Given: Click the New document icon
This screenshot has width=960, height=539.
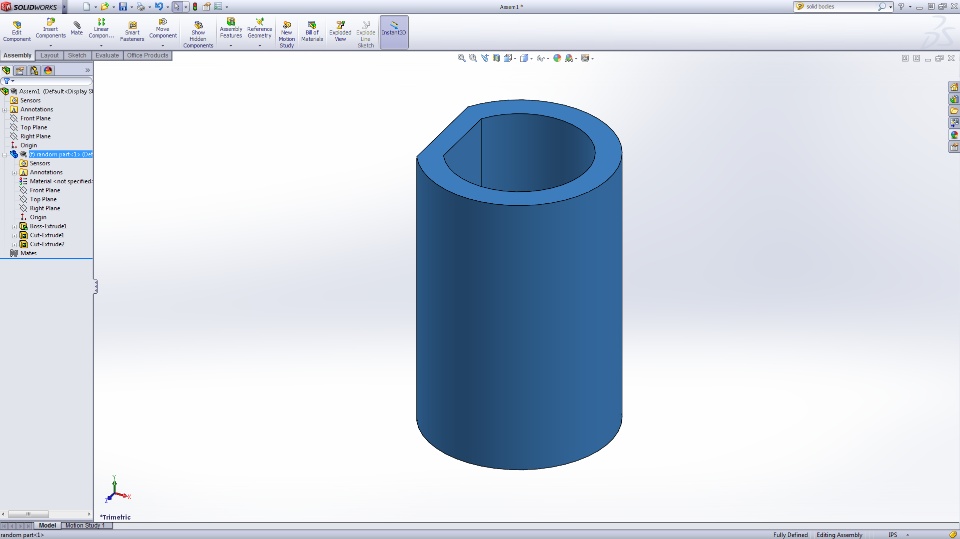Looking at the screenshot, I should click(86, 7).
